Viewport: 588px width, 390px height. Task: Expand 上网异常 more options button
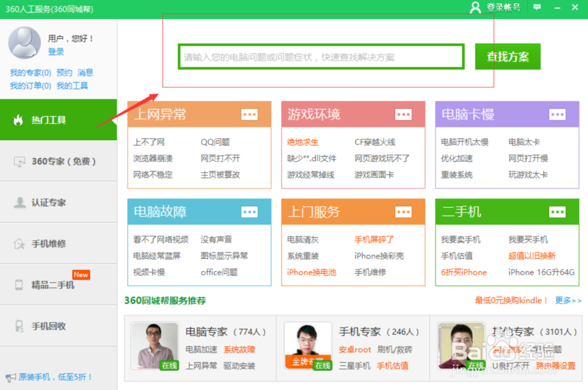pos(249,115)
